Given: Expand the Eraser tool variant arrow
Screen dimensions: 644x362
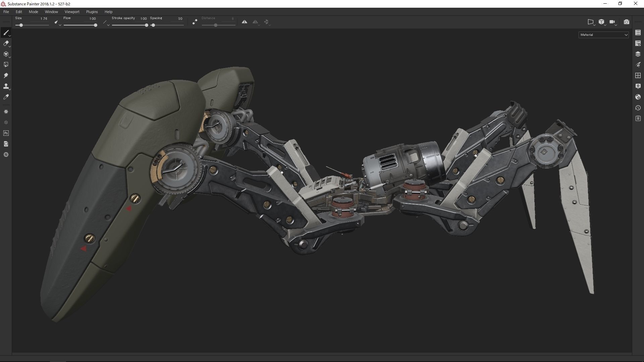Looking at the screenshot, I should click(10, 46).
